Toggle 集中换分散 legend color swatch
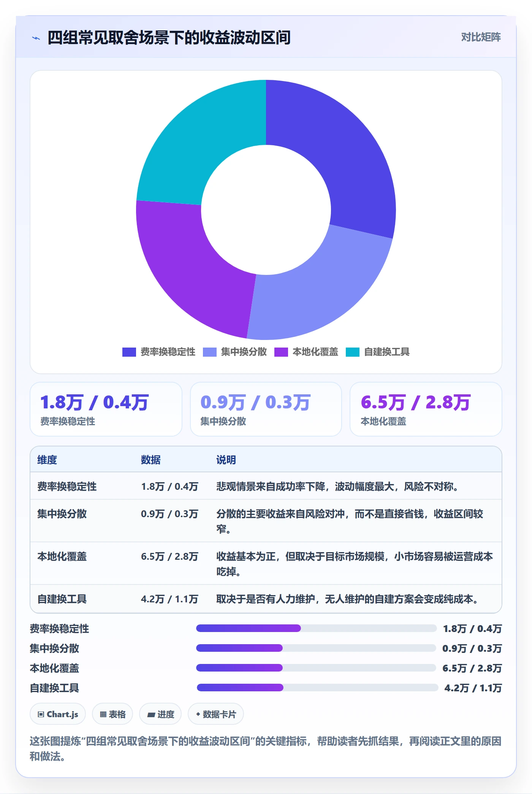The image size is (532, 794). pos(209,352)
